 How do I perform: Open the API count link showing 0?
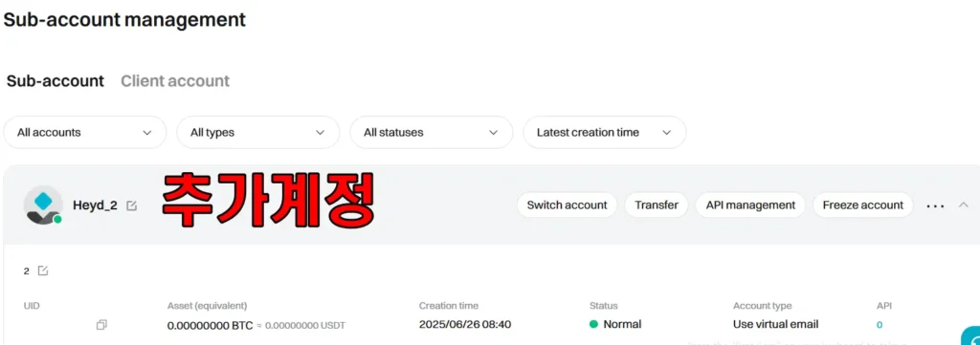(x=880, y=324)
